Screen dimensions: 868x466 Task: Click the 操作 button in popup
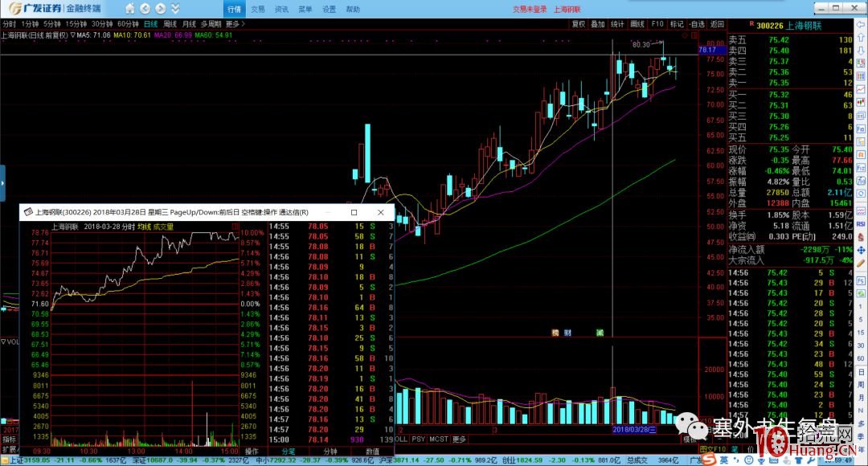tap(252, 452)
